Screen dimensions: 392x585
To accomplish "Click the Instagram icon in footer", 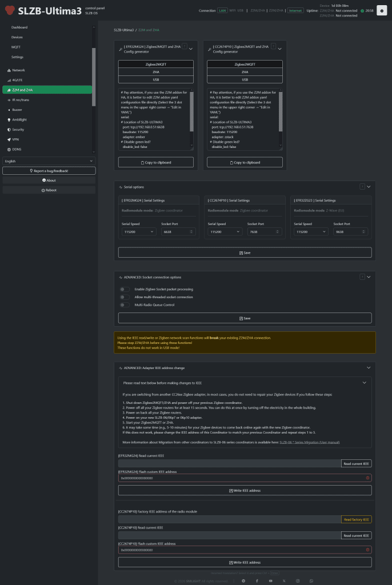I will [298, 580].
